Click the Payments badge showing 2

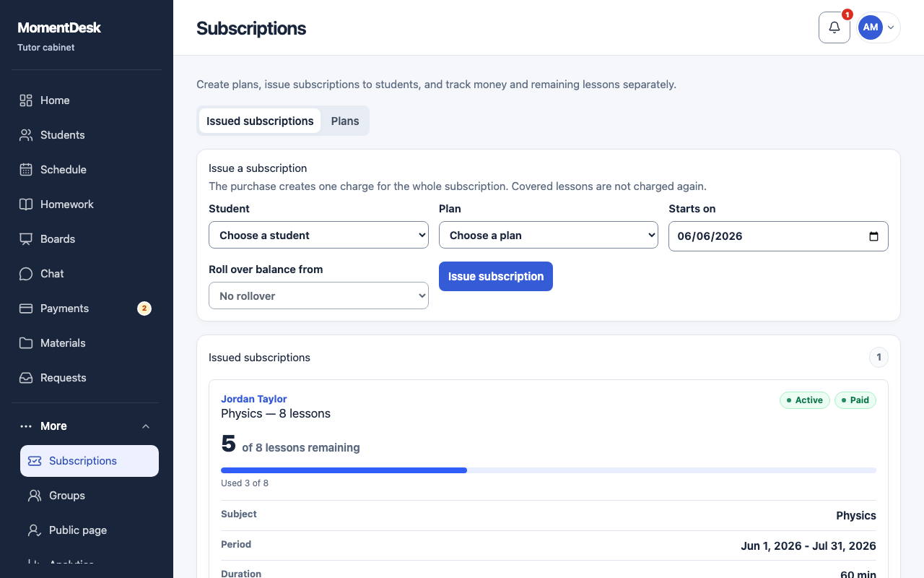144,309
